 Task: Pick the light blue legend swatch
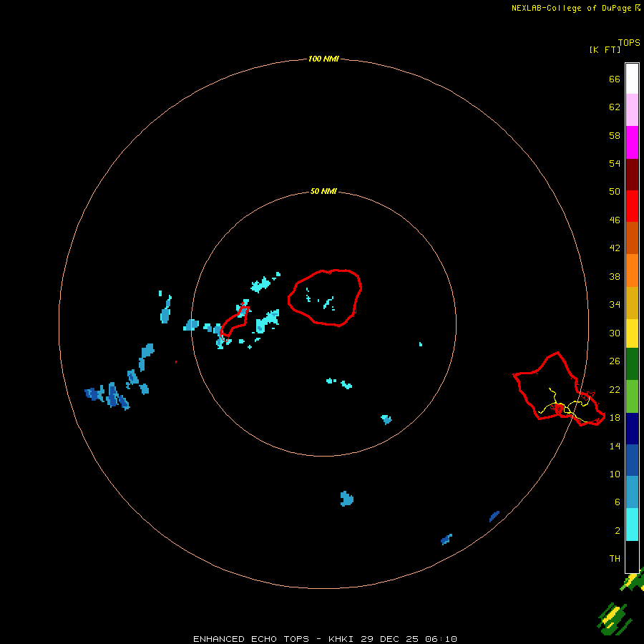click(632, 492)
